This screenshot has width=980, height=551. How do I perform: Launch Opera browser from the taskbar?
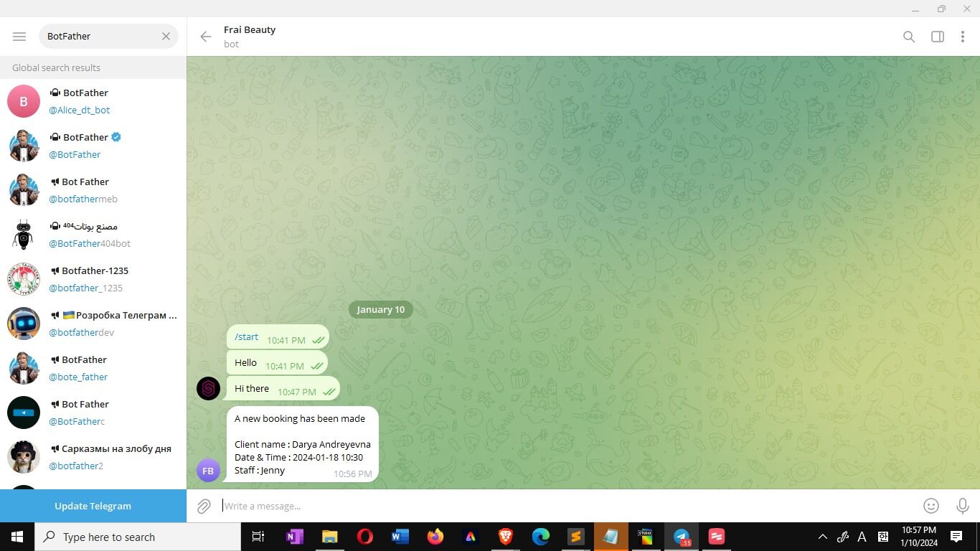364,537
